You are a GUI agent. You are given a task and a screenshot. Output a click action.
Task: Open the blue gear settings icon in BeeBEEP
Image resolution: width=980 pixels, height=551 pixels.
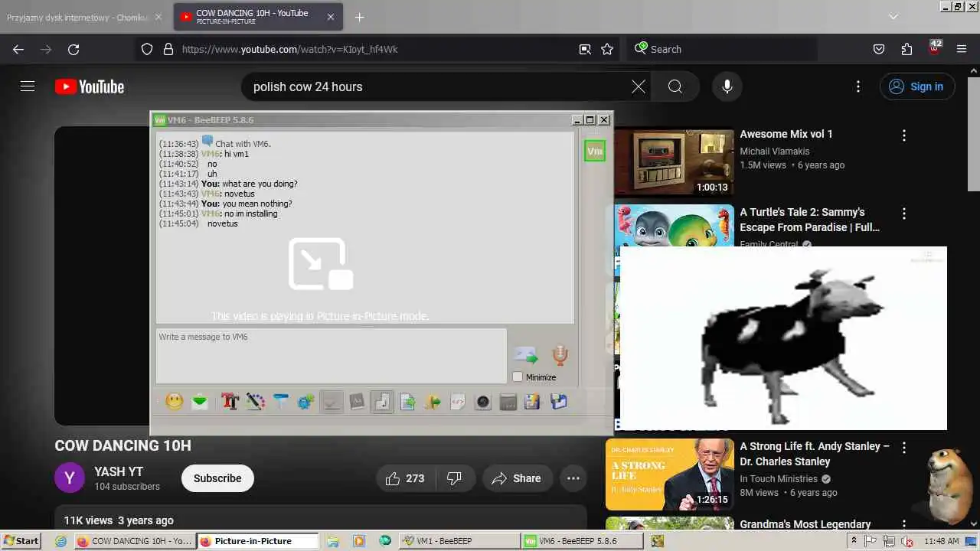click(x=306, y=402)
